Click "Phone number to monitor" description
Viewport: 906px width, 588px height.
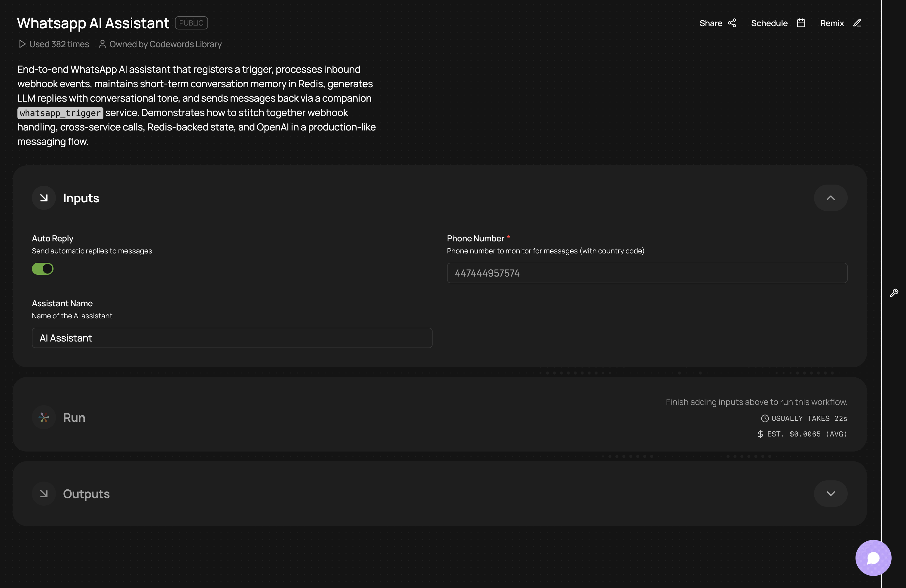coord(546,251)
